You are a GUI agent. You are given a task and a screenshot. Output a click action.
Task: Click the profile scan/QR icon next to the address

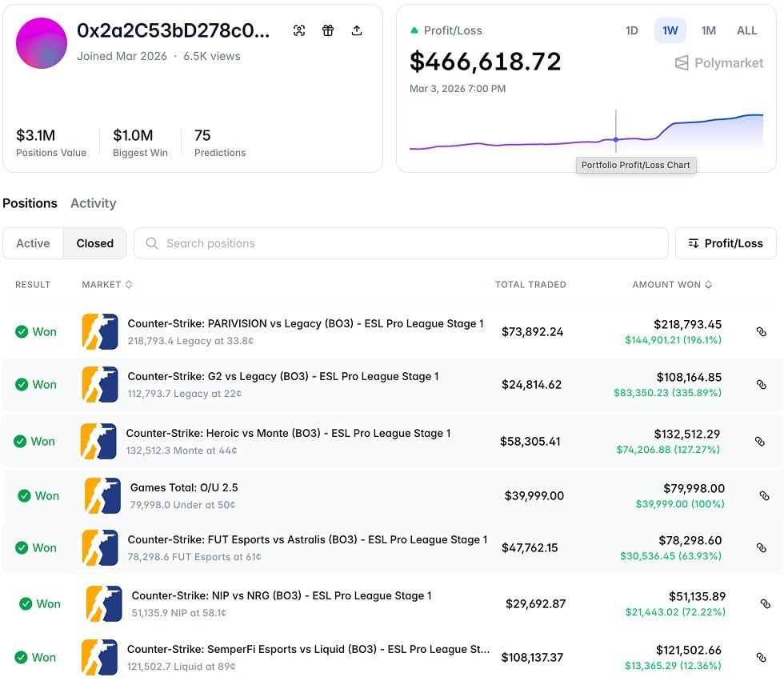click(x=299, y=30)
